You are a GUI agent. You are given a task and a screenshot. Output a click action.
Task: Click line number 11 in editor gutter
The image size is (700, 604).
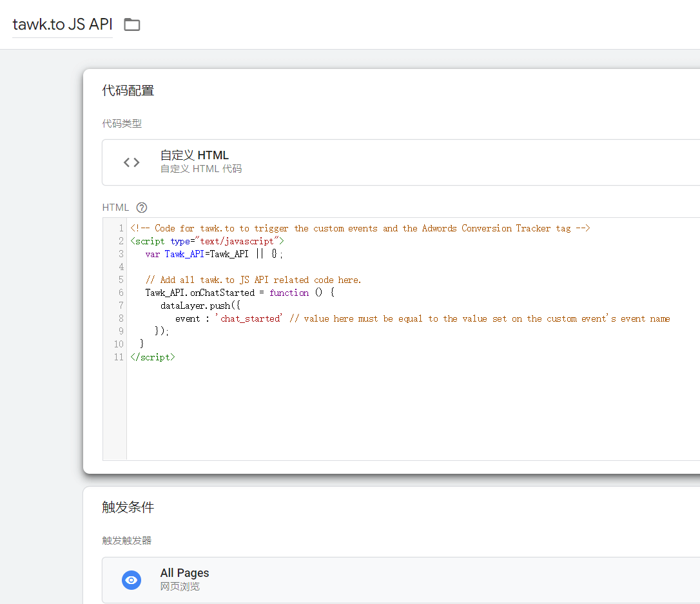click(x=118, y=357)
